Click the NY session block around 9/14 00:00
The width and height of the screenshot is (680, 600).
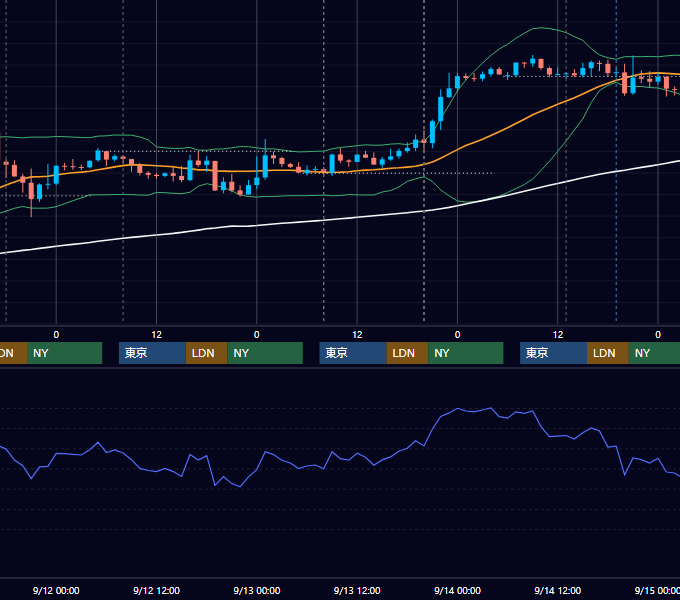point(466,353)
